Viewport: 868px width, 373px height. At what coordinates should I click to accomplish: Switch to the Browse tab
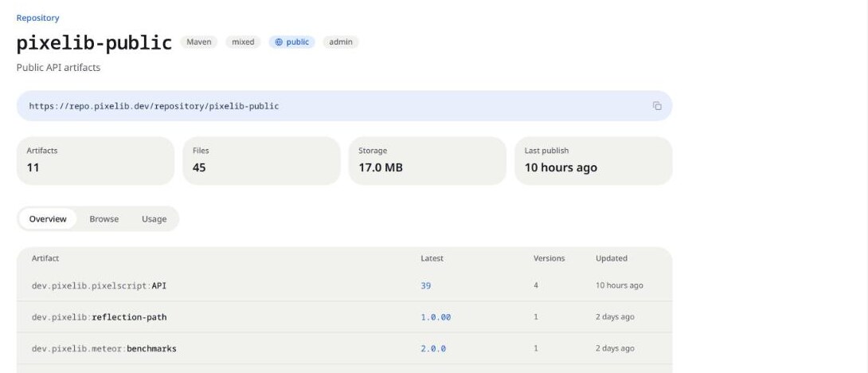tap(104, 219)
